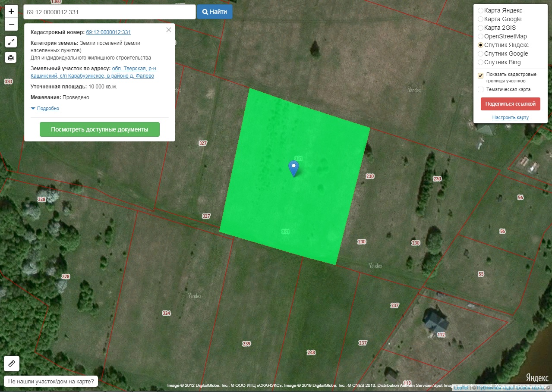Click the cadastral number search field

(x=110, y=12)
